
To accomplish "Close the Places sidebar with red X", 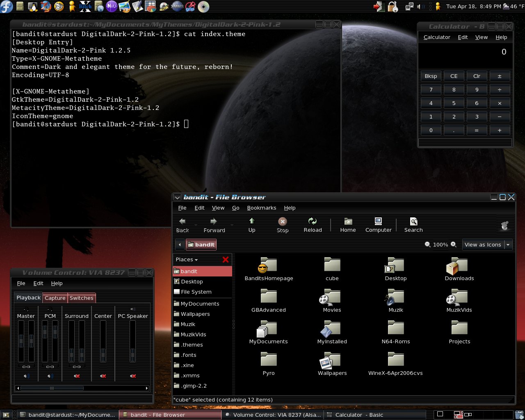I will [x=225, y=259].
